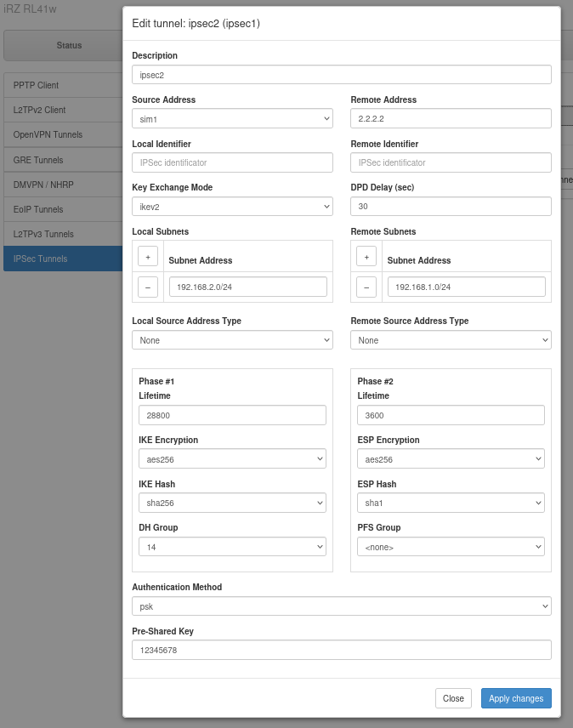The width and height of the screenshot is (573, 728).
Task: Open the Source Address dropdown
Action: [x=232, y=118]
